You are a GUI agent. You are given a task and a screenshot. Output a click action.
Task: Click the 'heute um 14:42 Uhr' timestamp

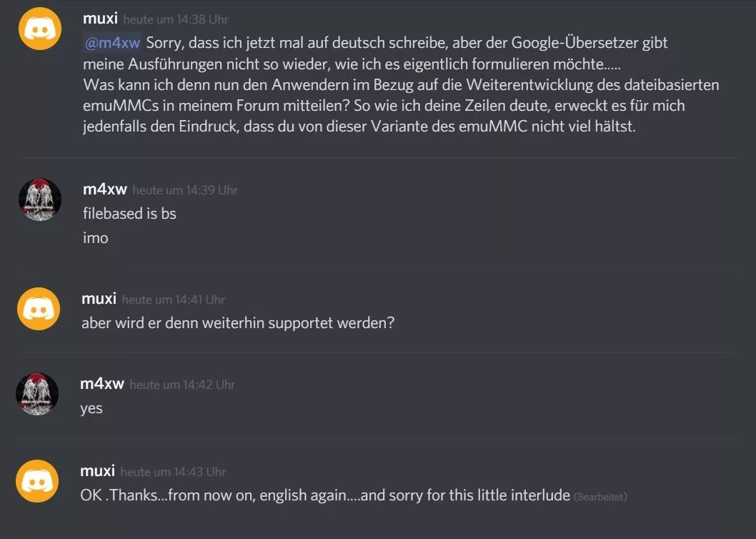[x=182, y=385]
